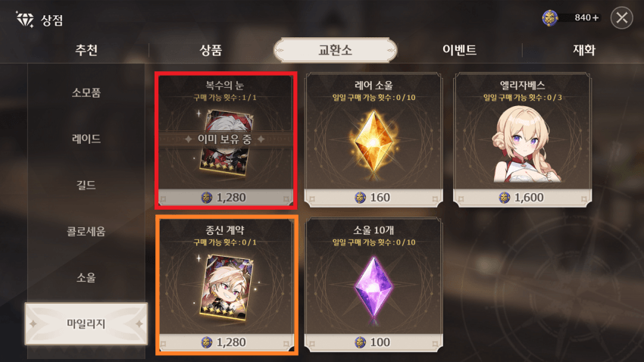The width and height of the screenshot is (644, 362).
Task: Select the 복수의 눈 card artwork
Action: point(226,142)
